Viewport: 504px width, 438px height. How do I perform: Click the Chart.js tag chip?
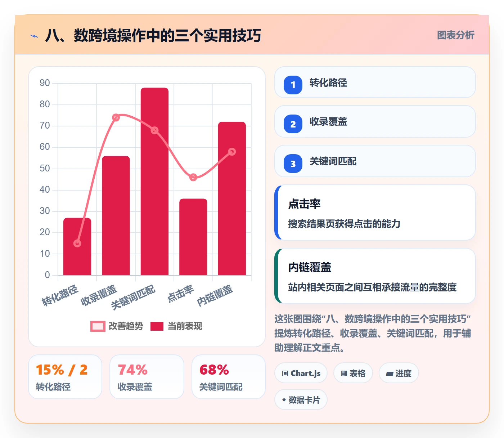(301, 373)
